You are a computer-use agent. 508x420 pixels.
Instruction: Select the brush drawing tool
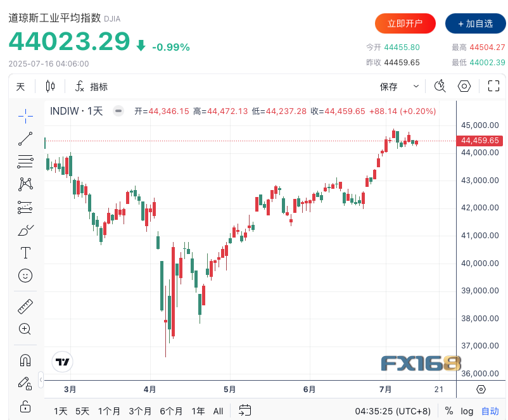point(25,230)
